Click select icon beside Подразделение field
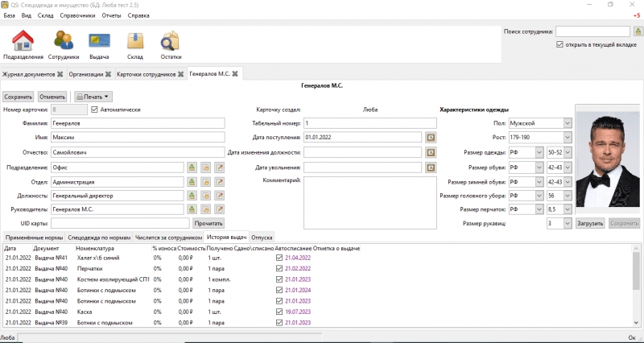 click(x=192, y=167)
